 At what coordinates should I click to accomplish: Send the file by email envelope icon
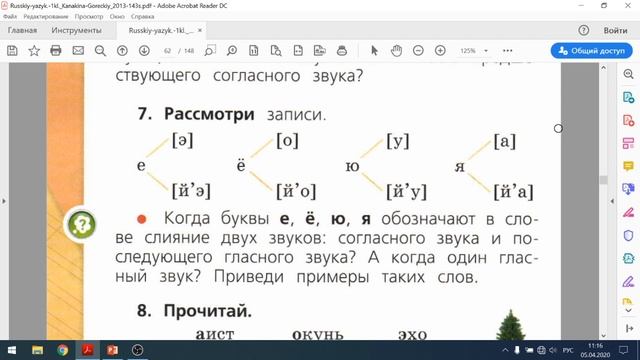click(x=78, y=51)
